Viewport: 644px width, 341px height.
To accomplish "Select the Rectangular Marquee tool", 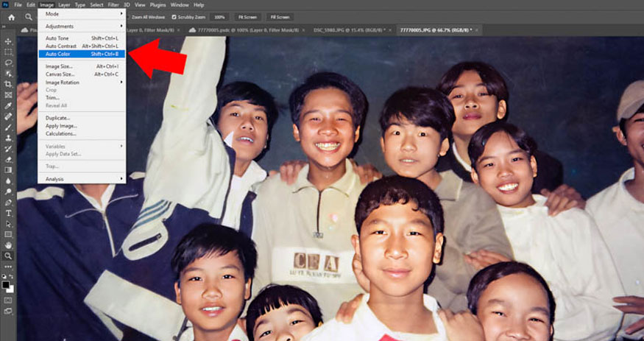I will pyautogui.click(x=8, y=52).
